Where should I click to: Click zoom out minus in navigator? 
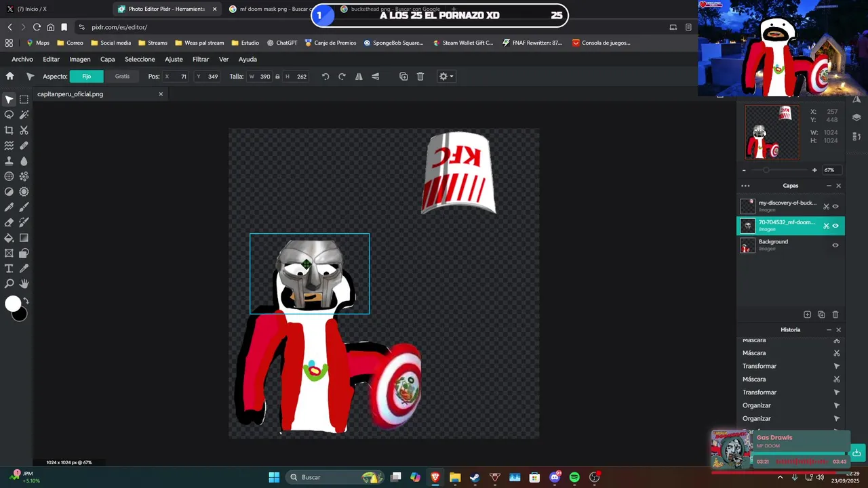point(744,170)
